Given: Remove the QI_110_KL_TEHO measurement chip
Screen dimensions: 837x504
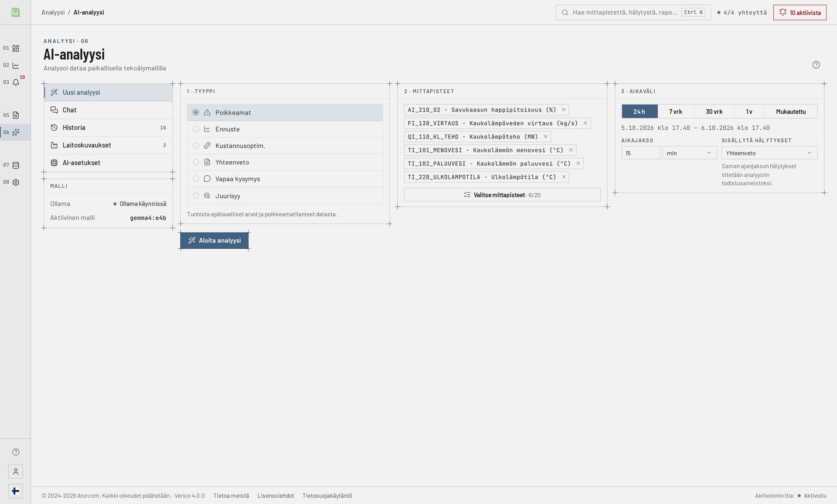Looking at the screenshot, I should 545,137.
